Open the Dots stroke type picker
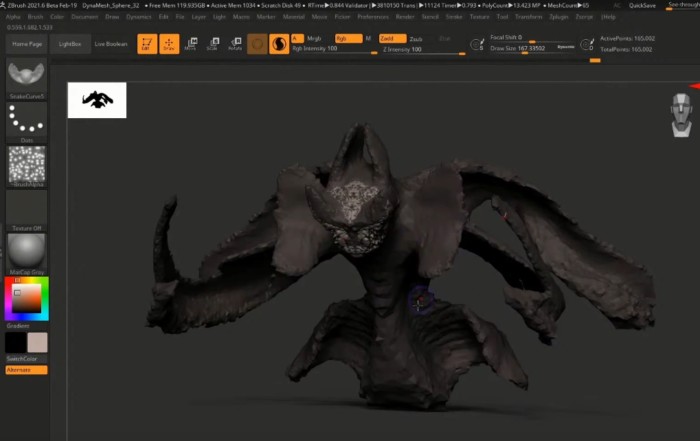 [x=26, y=120]
